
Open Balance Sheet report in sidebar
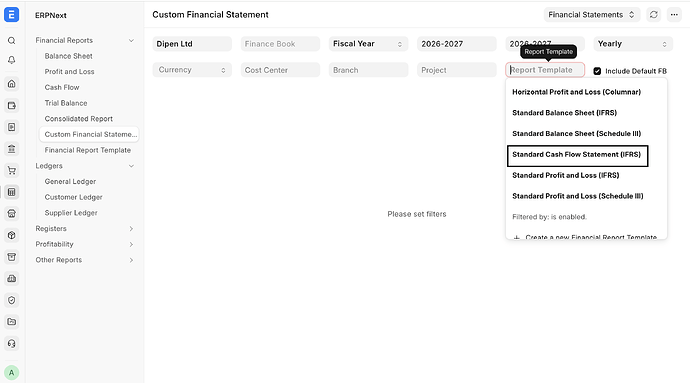[68, 56]
